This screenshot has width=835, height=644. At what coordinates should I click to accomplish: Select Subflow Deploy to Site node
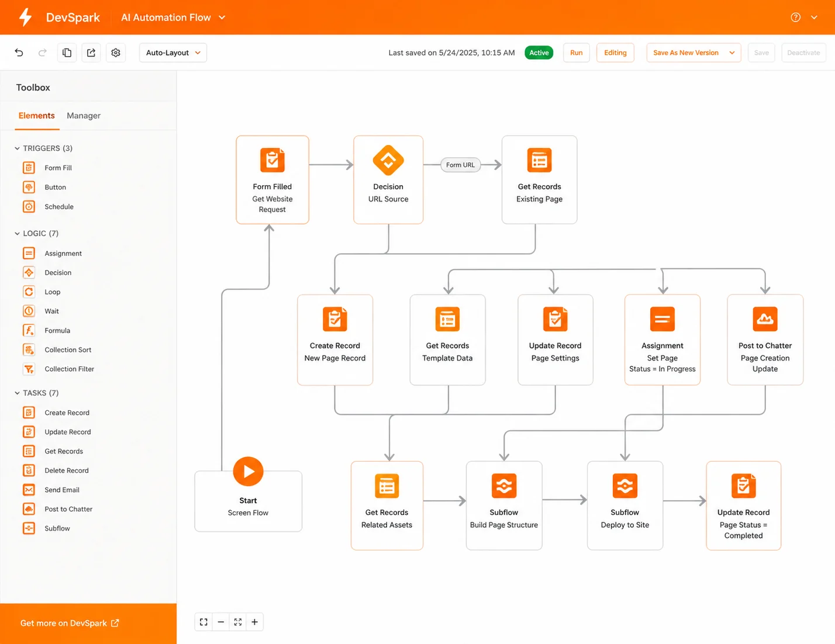click(625, 505)
